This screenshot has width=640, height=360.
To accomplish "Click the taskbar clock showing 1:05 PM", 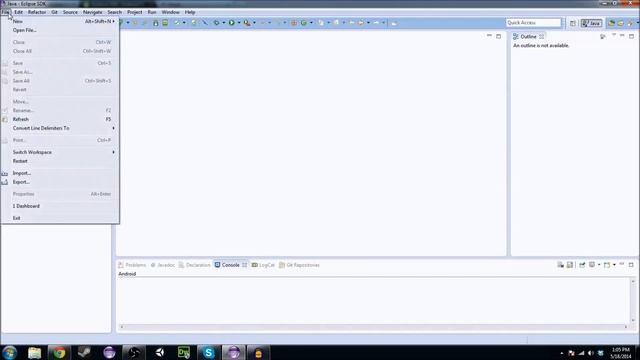I will tap(620, 353).
